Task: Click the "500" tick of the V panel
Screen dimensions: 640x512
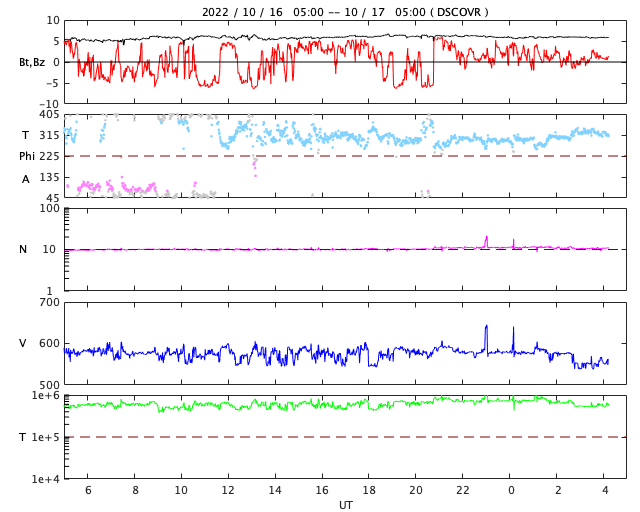Action: [x=49, y=385]
